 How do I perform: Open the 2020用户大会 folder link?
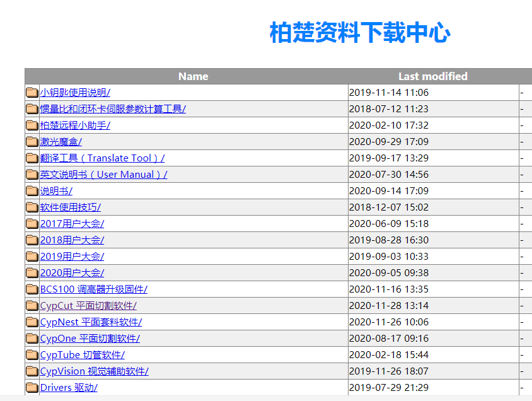coord(72,273)
